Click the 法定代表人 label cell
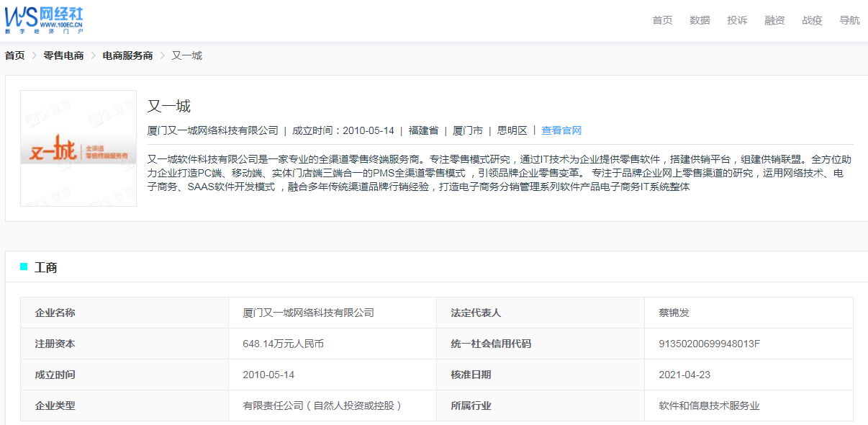The height and width of the screenshot is (425, 868). tap(541, 313)
